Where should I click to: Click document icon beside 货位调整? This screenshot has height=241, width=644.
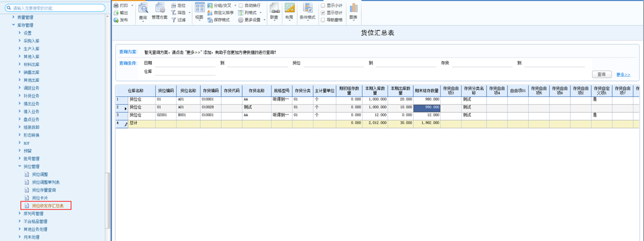click(x=27, y=174)
